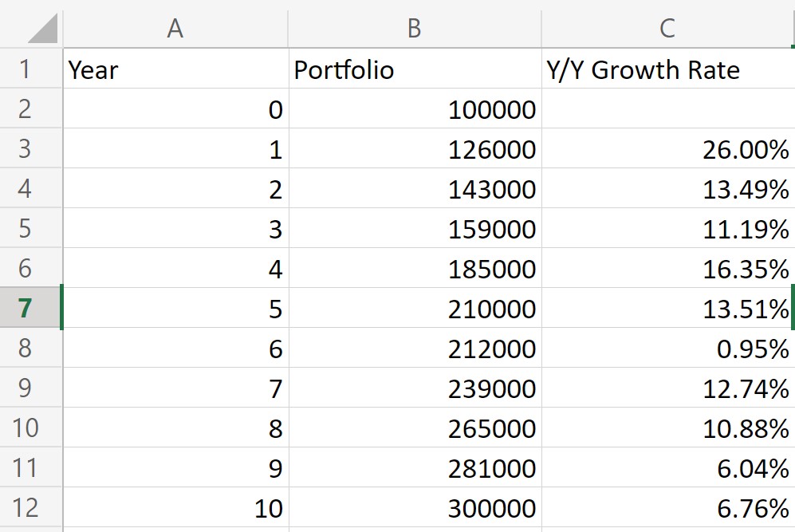
Task: Select row 7 header
Action: pos(31,308)
